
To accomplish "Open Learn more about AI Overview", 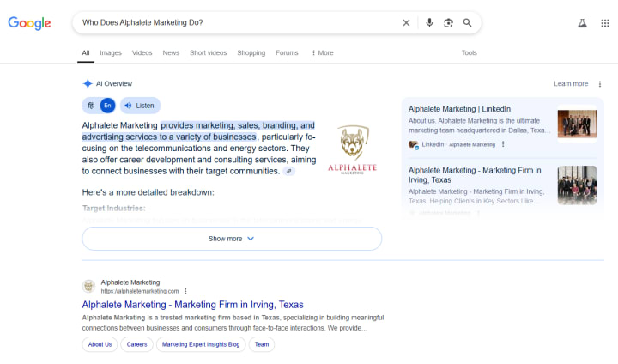I will pyautogui.click(x=571, y=83).
